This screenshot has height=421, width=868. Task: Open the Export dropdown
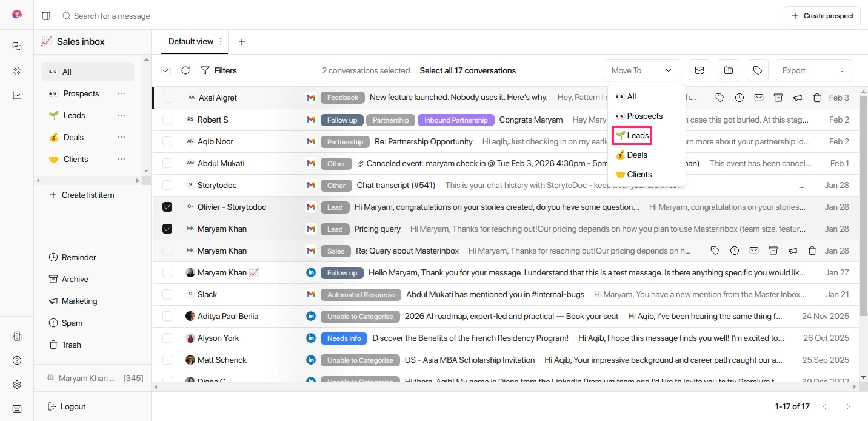813,70
